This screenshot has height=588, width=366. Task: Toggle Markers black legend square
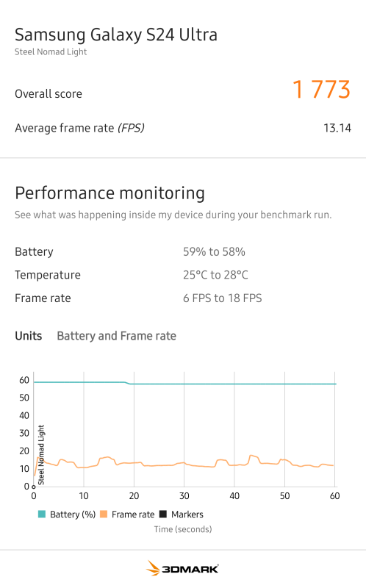pos(163,514)
